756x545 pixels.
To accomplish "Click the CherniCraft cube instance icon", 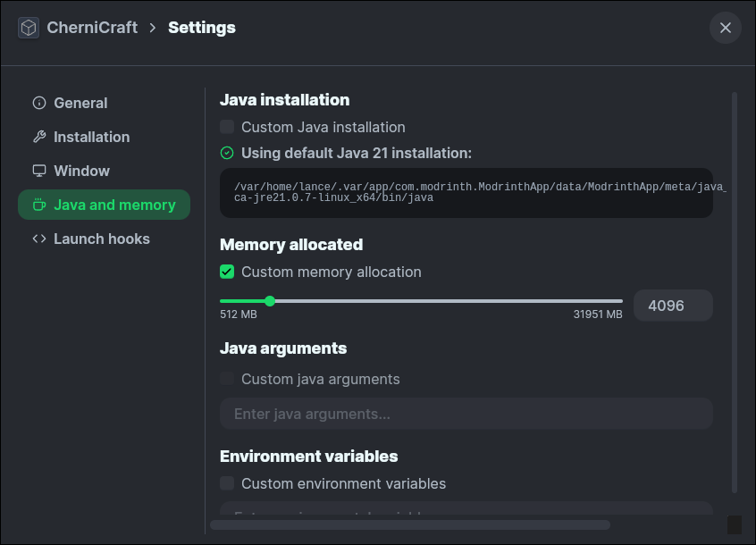I will pyautogui.click(x=29, y=28).
